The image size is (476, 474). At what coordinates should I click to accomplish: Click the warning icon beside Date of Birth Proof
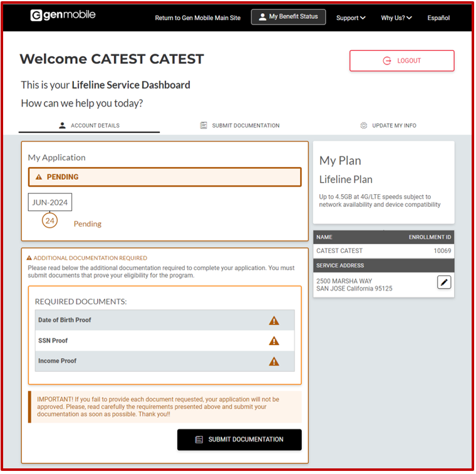click(x=274, y=321)
